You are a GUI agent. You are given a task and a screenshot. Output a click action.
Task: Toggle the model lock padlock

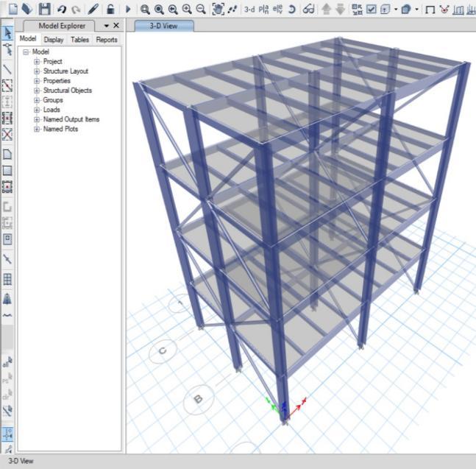[111, 9]
